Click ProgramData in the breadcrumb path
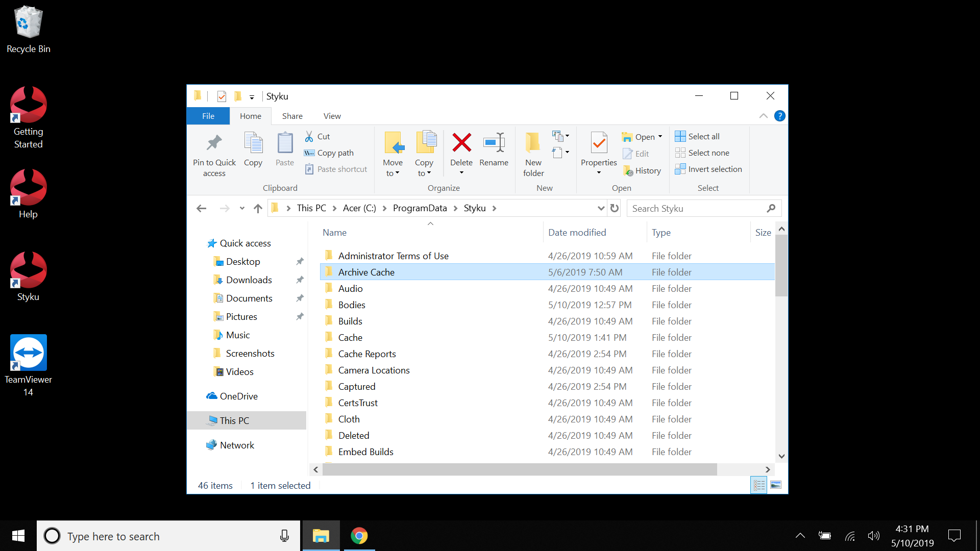This screenshot has height=551, width=980. pos(420,208)
